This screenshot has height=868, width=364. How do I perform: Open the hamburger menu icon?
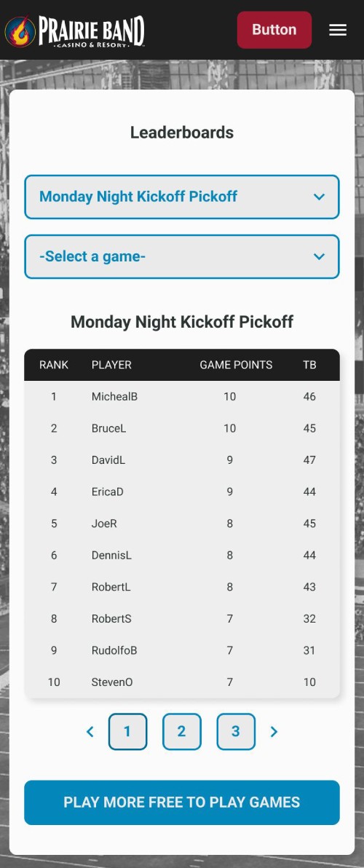(338, 30)
